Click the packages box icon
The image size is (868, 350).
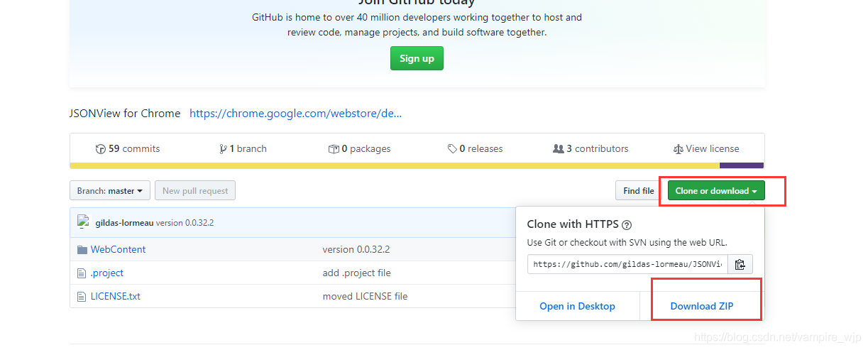tap(333, 149)
